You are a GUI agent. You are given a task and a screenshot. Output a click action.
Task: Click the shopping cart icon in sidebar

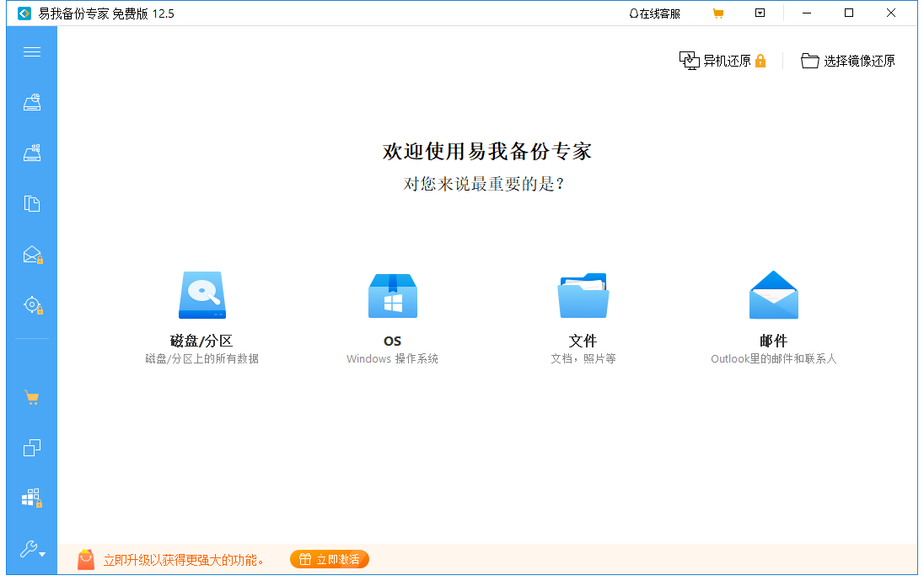(x=32, y=396)
